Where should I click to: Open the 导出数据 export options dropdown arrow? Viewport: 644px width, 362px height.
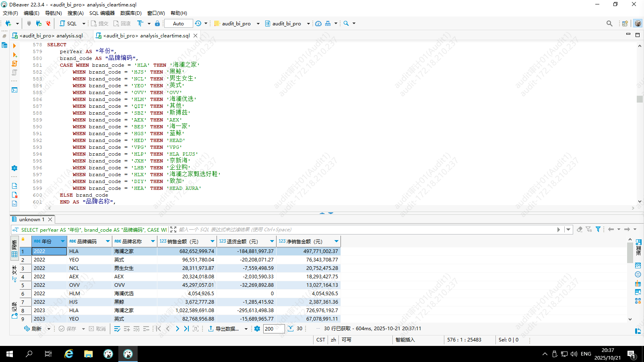point(246,329)
